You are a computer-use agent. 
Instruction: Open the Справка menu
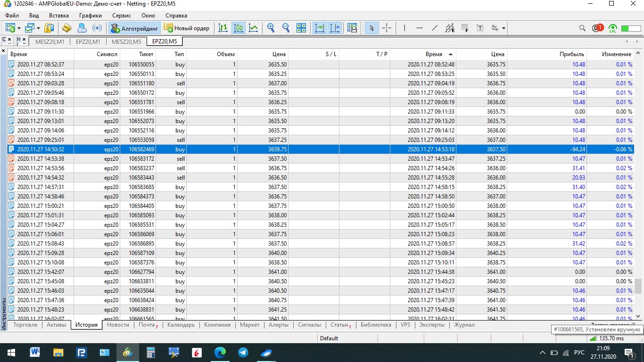[x=176, y=15]
